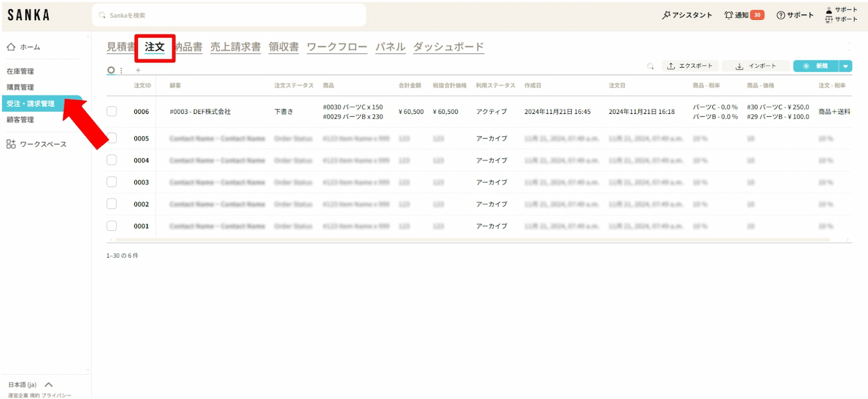Click the エクスポート button
868x399 pixels.
pos(691,66)
